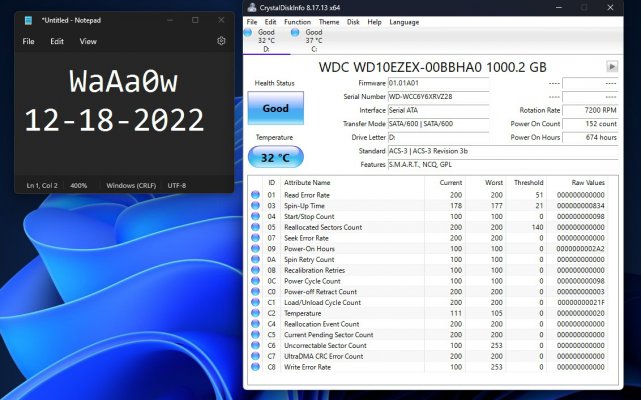The width and height of the screenshot is (641, 400).
Task: Click the CrystalDiskInfo app icon in title bar
Action: [252, 8]
